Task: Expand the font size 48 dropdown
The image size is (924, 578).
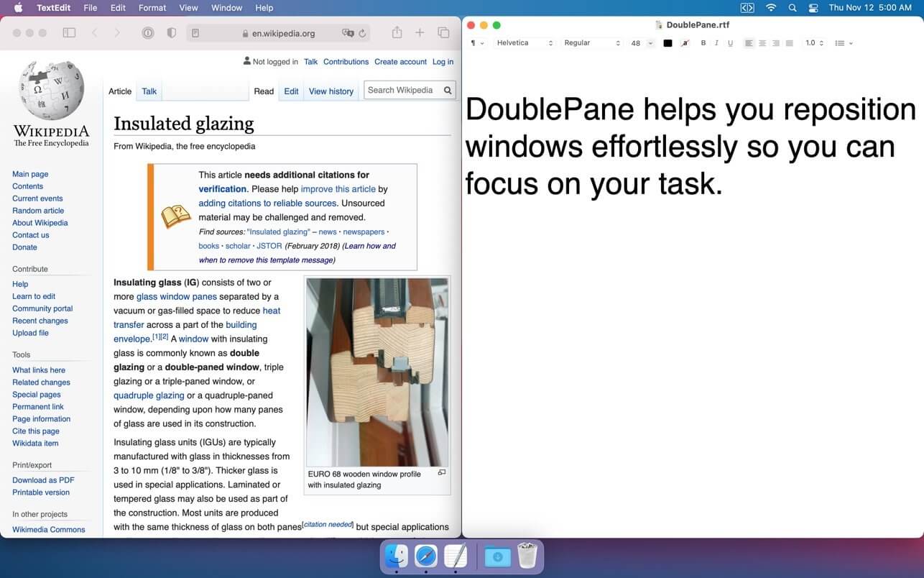Action: pos(650,43)
